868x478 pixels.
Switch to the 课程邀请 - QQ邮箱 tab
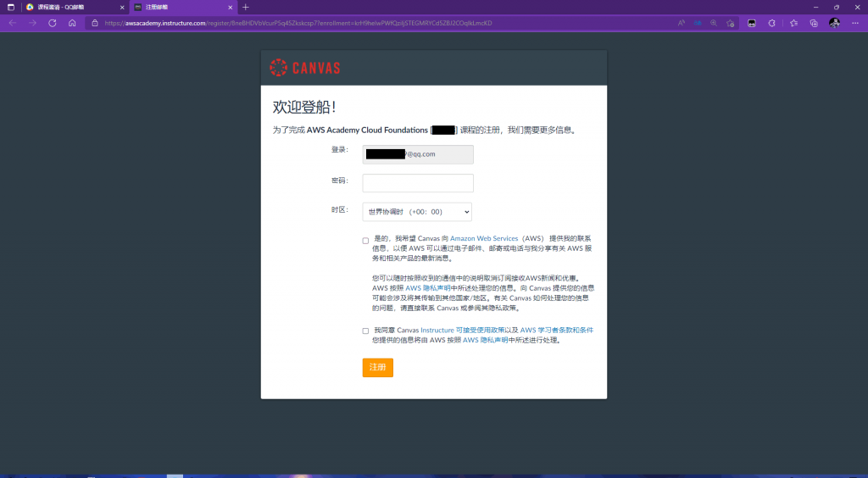(75, 7)
